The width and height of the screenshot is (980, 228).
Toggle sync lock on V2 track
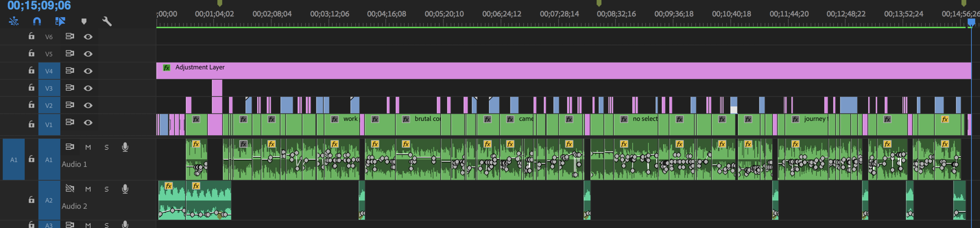(70, 105)
